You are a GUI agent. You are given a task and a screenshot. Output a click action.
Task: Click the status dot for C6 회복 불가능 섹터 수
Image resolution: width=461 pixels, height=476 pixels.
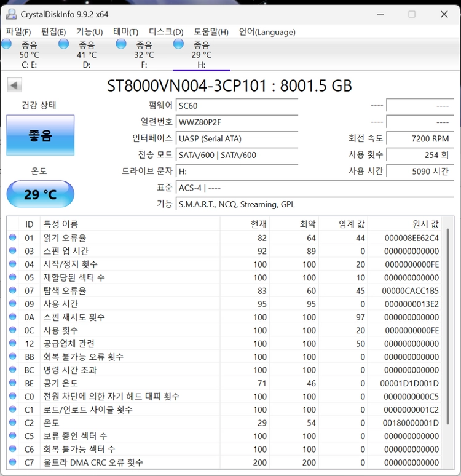12,449
